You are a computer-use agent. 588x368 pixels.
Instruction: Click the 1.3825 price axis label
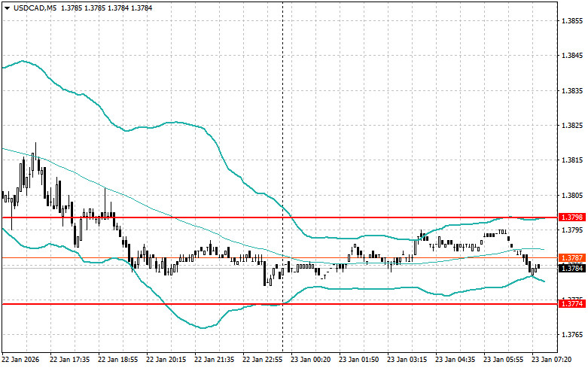tap(573, 126)
